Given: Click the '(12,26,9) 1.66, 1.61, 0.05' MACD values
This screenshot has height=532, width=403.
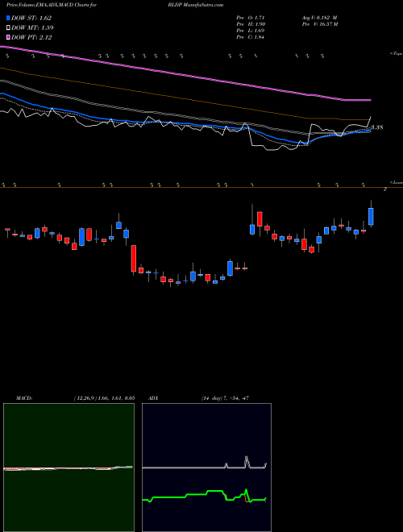Looking at the screenshot, I should point(104,398).
